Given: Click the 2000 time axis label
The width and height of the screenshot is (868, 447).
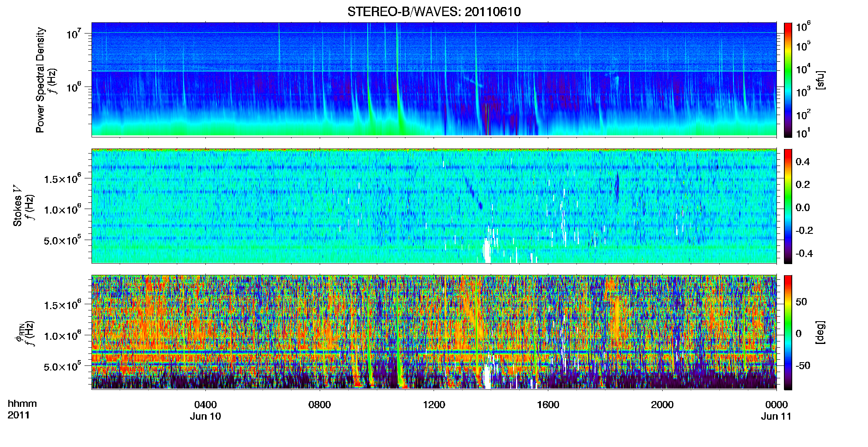Looking at the screenshot, I should 662,404.
